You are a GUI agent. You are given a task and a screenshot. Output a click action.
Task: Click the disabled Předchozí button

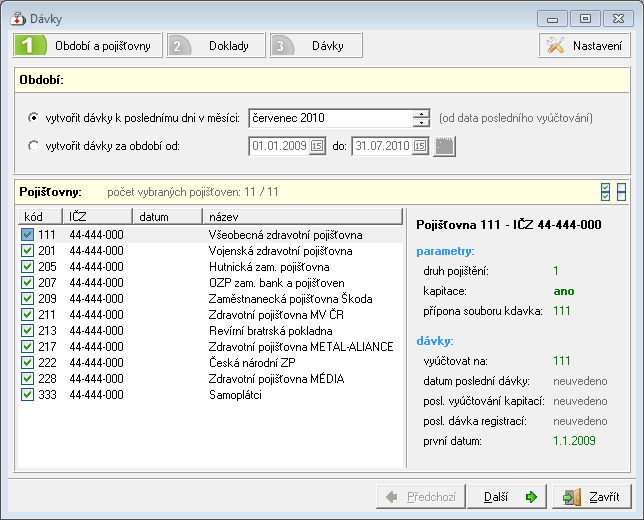[421, 497]
